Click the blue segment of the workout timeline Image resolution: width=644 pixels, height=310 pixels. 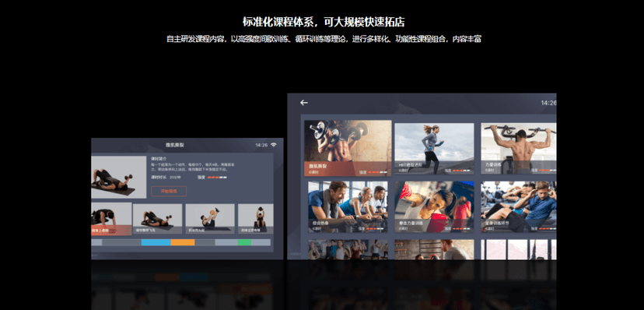(156, 242)
